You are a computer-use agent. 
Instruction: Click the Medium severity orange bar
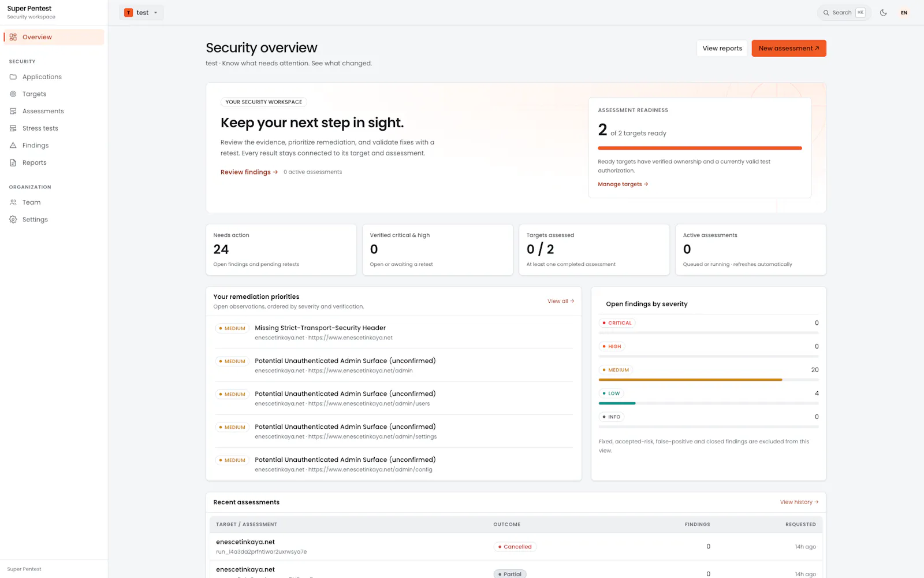pyautogui.click(x=690, y=380)
